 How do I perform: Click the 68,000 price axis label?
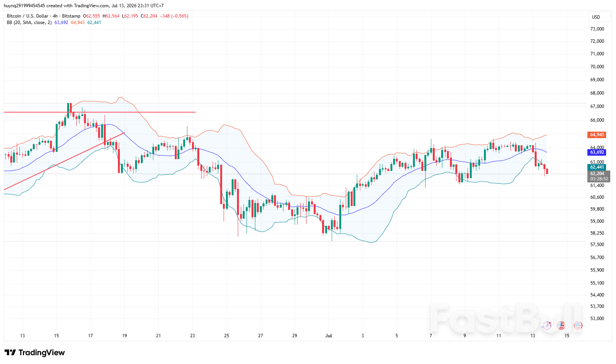coord(597,93)
